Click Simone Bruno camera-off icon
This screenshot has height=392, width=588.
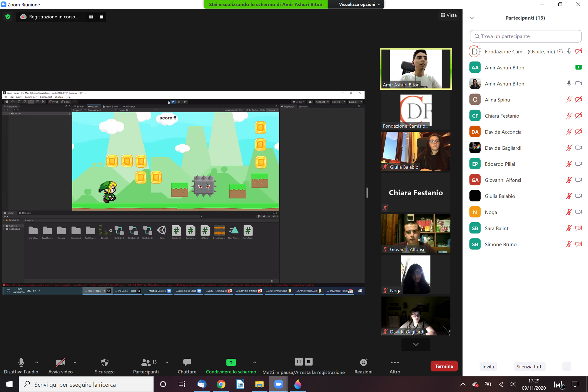(x=579, y=244)
